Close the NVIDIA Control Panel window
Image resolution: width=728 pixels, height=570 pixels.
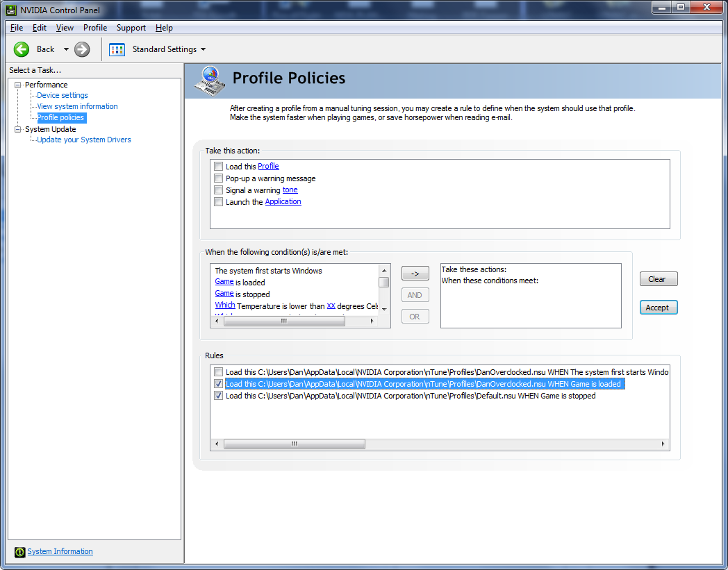pos(706,7)
